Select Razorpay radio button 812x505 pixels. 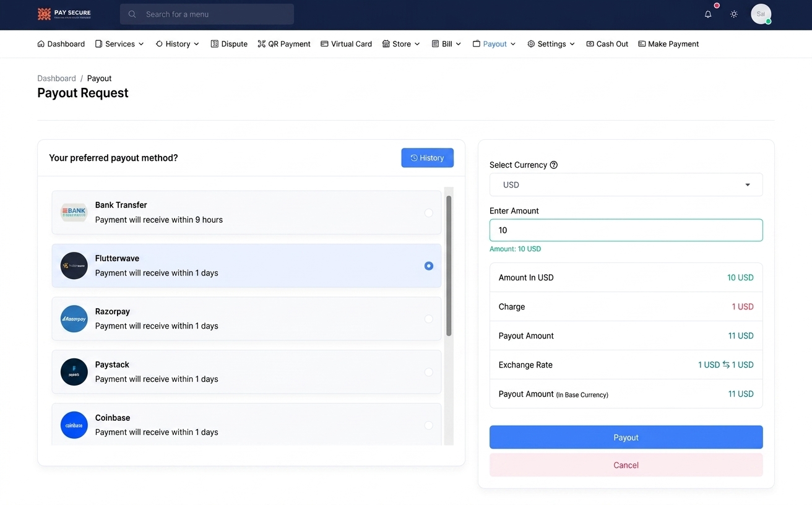click(x=429, y=319)
